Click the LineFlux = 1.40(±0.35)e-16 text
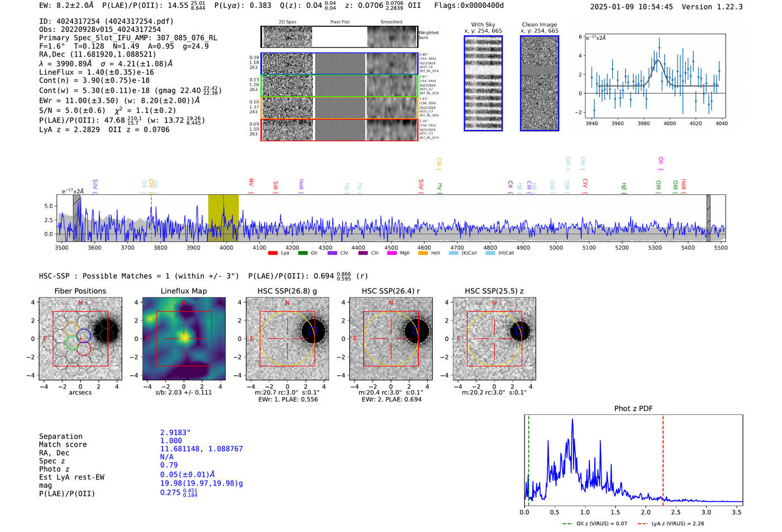 pos(97,72)
